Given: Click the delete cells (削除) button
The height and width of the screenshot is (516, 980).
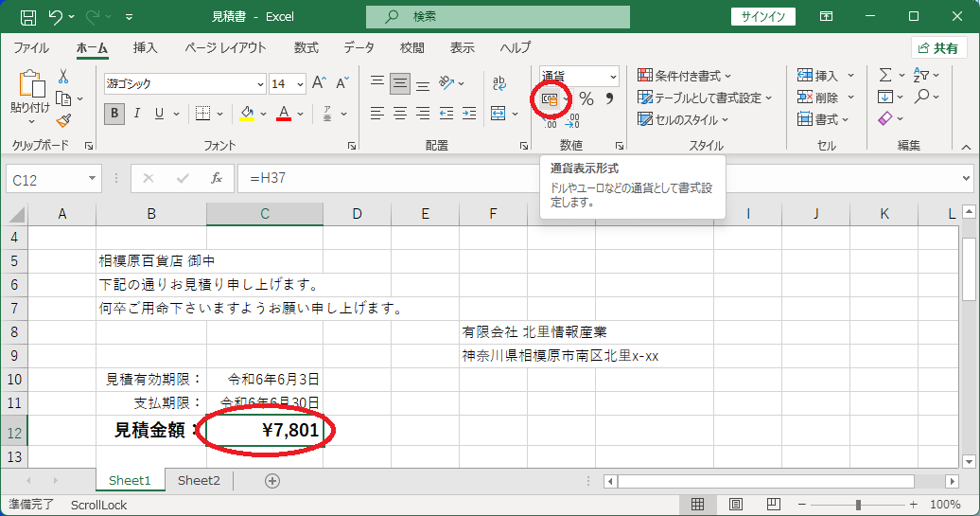Looking at the screenshot, I should (x=819, y=98).
